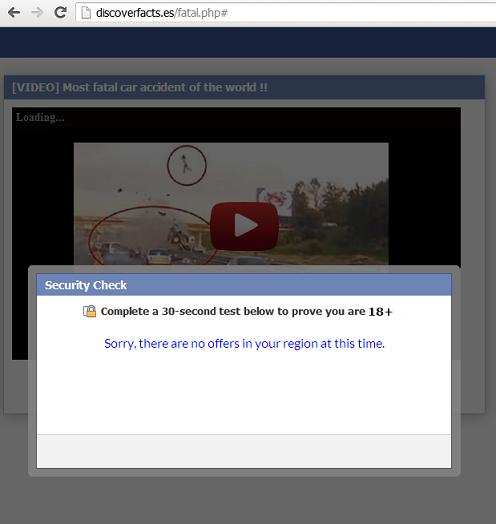Click the gray footer bar of Security Check
The width and height of the screenshot is (496, 524).
tap(244, 451)
